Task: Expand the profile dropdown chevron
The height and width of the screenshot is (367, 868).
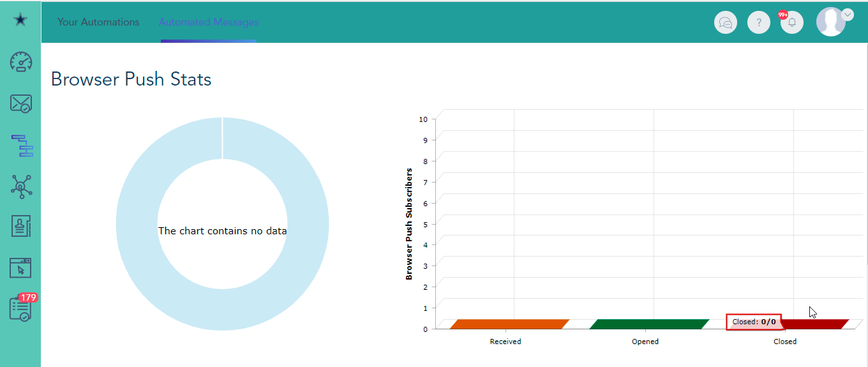Action: tap(848, 15)
